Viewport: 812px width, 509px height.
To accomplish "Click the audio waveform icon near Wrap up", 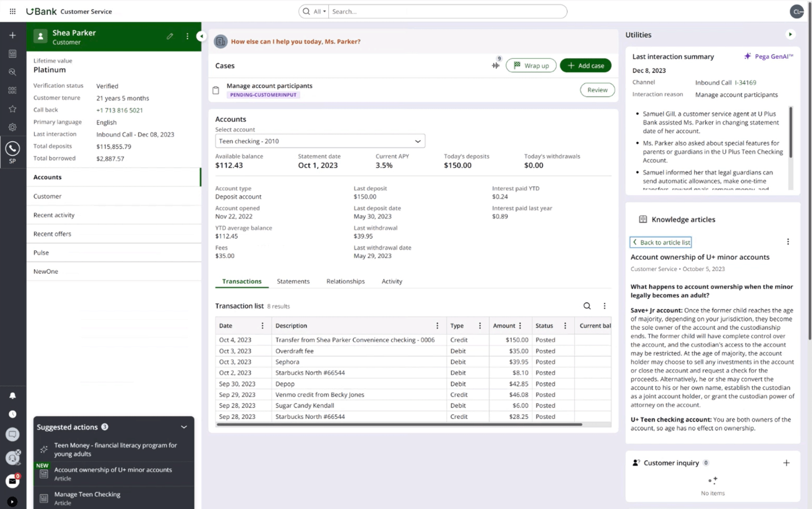I will click(495, 66).
